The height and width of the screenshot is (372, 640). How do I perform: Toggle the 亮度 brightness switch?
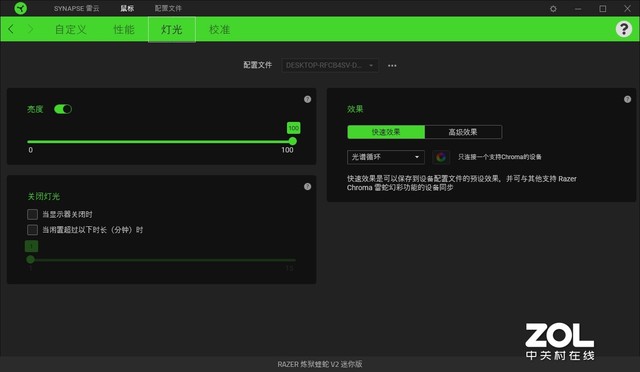coord(63,109)
